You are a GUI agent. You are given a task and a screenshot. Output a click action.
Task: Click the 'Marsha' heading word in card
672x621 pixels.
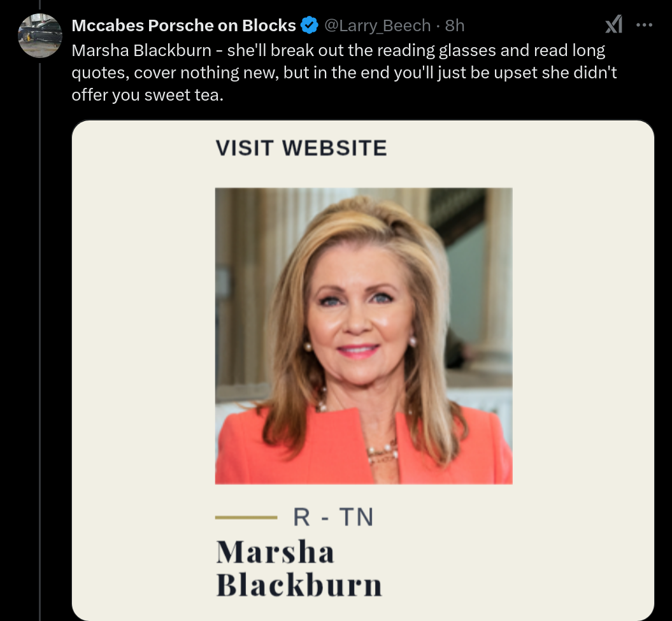pyautogui.click(x=275, y=552)
